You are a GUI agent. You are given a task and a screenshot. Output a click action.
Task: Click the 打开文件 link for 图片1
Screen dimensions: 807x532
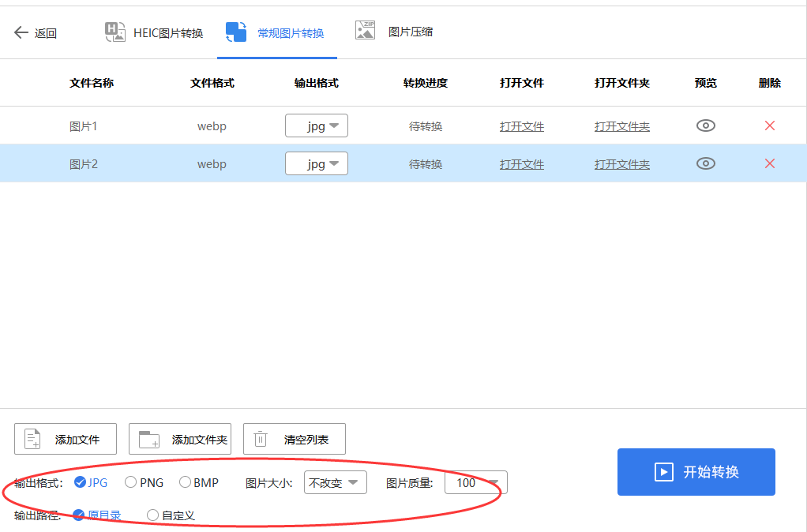point(521,125)
